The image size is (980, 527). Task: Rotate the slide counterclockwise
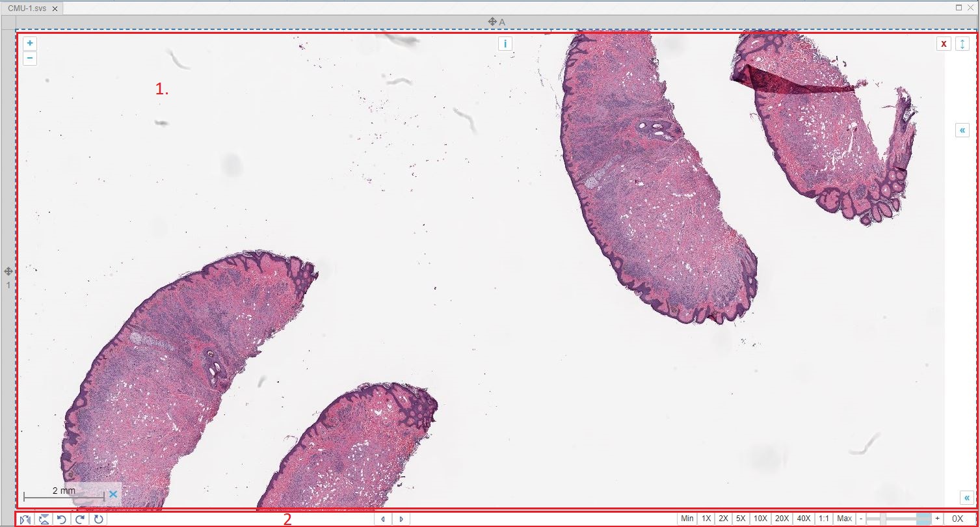tap(60, 519)
